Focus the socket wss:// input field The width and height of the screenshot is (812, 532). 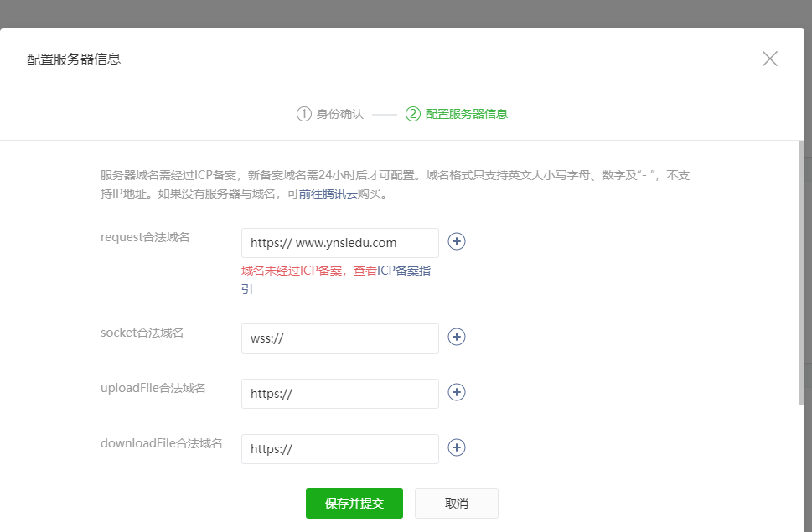[x=339, y=338]
